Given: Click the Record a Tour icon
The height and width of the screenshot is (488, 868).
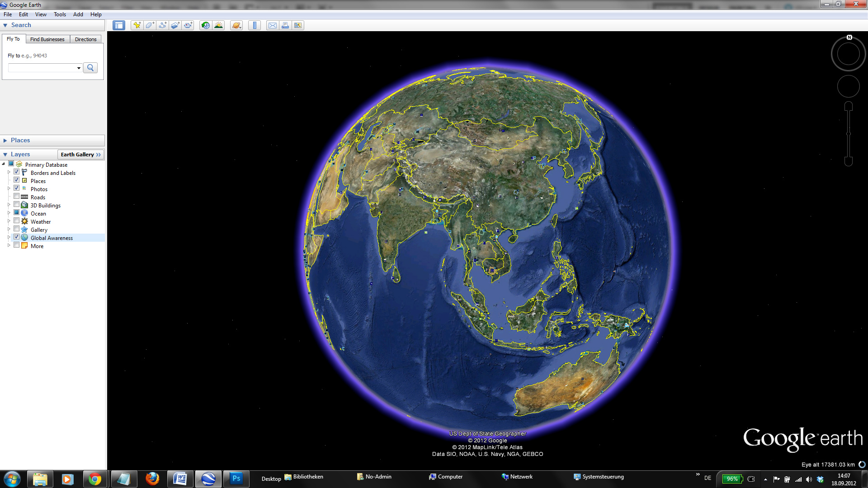Looking at the screenshot, I should [189, 25].
